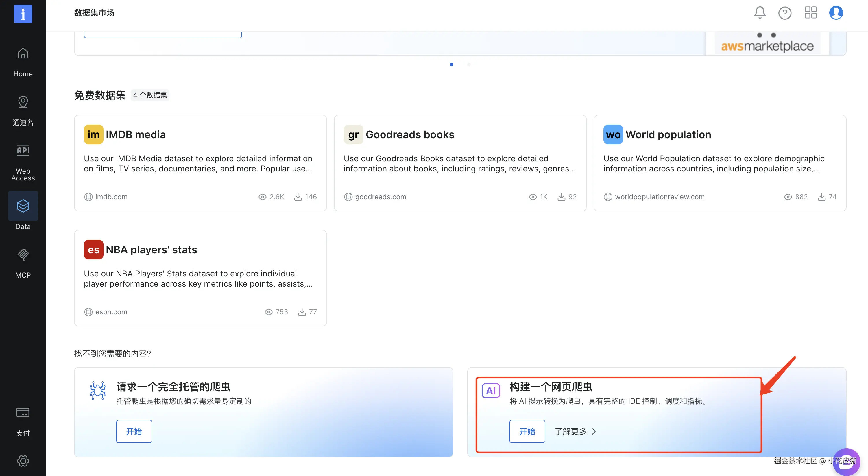
Task: Open settings gear in sidebar
Action: (x=23, y=460)
